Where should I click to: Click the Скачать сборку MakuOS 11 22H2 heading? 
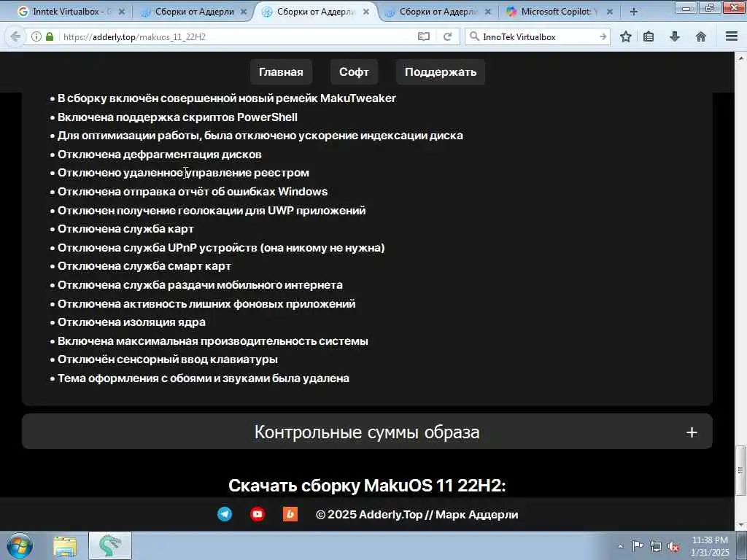[368, 486]
